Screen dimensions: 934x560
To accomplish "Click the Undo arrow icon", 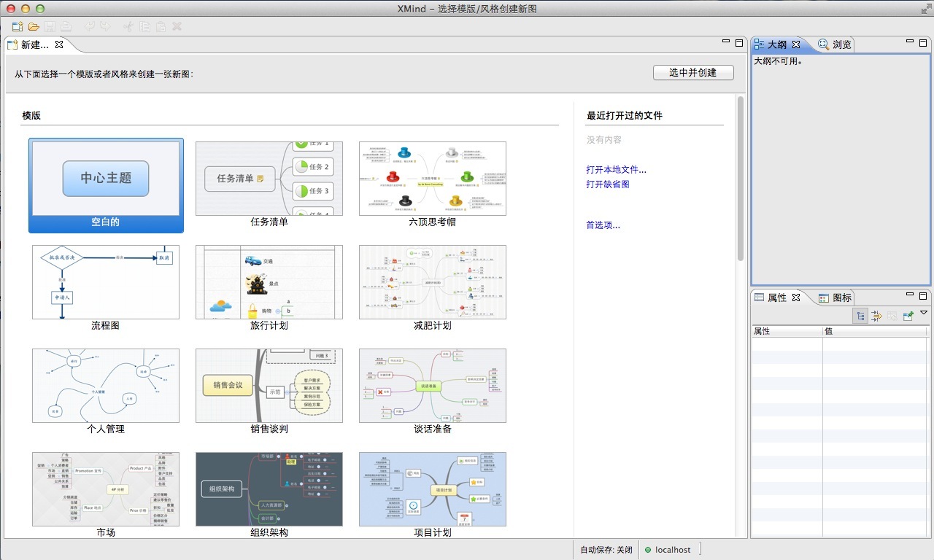I will tap(89, 26).
